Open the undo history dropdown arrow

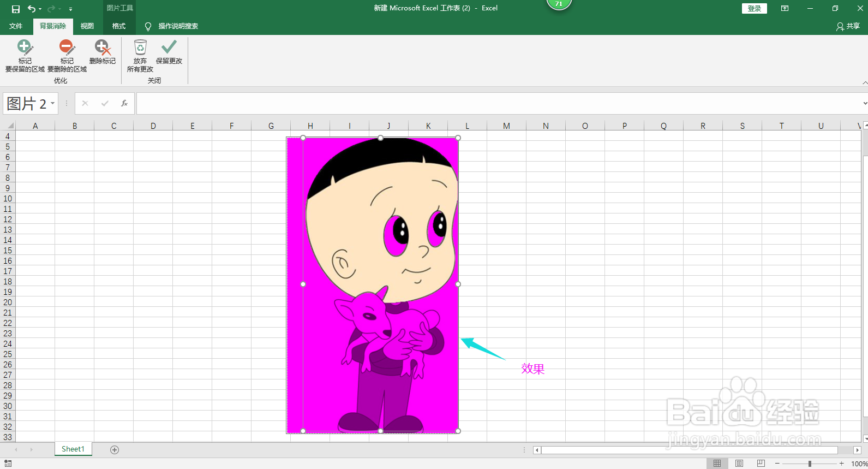coord(40,9)
